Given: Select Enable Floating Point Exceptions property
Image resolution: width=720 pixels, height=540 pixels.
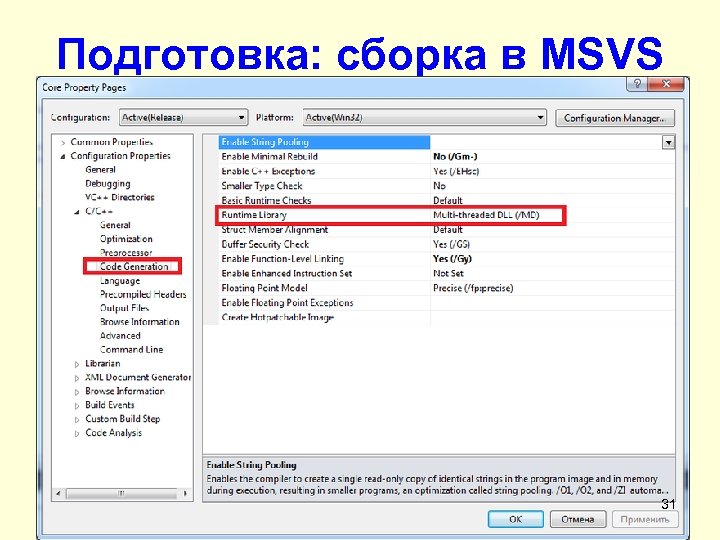Looking at the screenshot, I should 287,303.
